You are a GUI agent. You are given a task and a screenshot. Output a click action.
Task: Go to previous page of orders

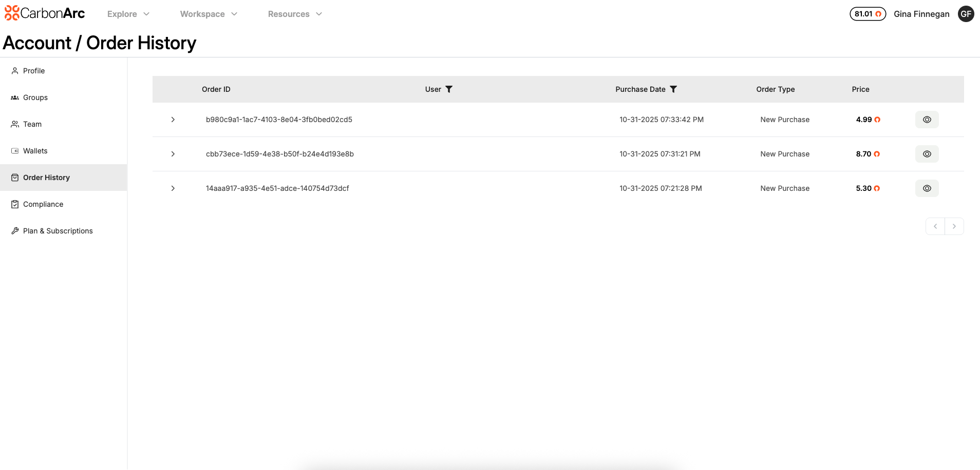pyautogui.click(x=935, y=226)
